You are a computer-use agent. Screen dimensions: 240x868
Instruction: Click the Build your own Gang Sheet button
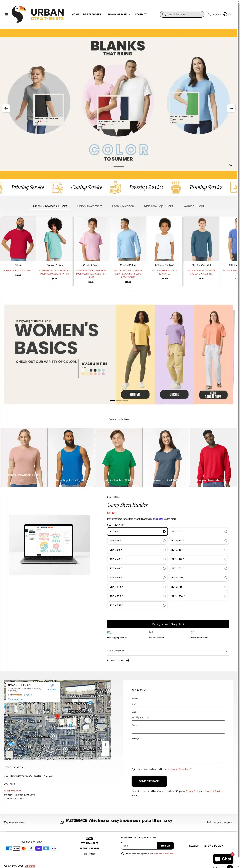pyautogui.click(x=168, y=624)
